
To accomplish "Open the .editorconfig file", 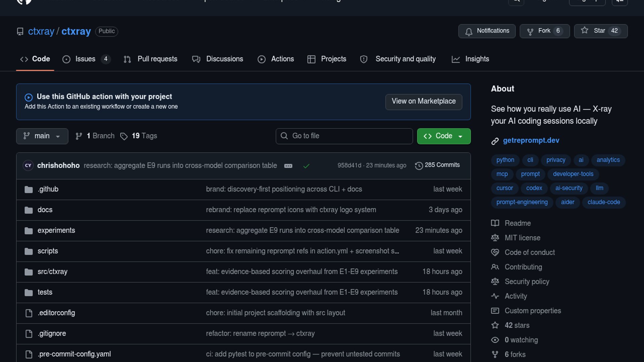I will tap(56, 313).
